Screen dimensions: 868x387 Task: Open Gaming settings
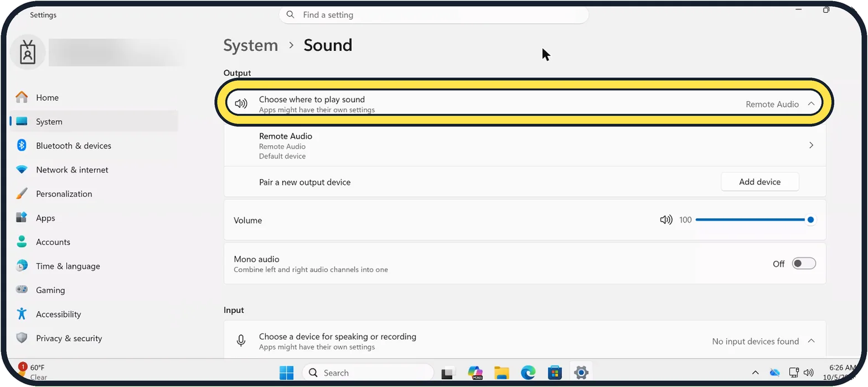(94, 290)
